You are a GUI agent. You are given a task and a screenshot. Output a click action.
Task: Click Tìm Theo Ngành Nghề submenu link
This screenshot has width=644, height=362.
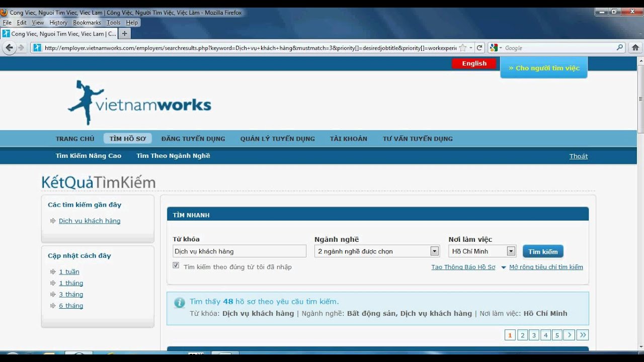pyautogui.click(x=173, y=156)
